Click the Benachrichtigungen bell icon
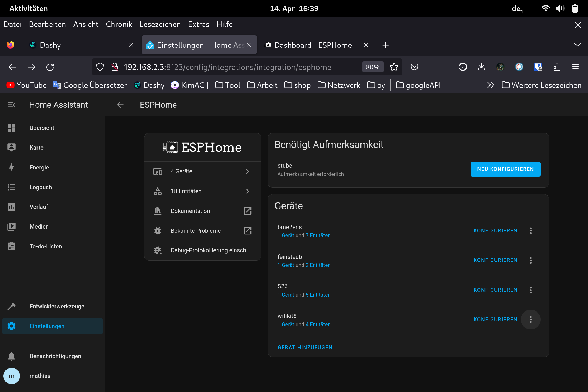 click(x=11, y=356)
